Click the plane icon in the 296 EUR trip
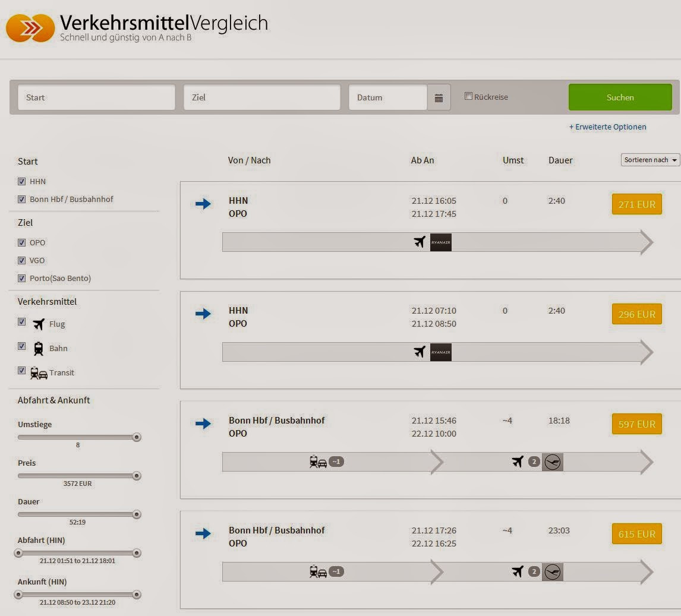Screen dimensions: 681x616 click(x=420, y=352)
